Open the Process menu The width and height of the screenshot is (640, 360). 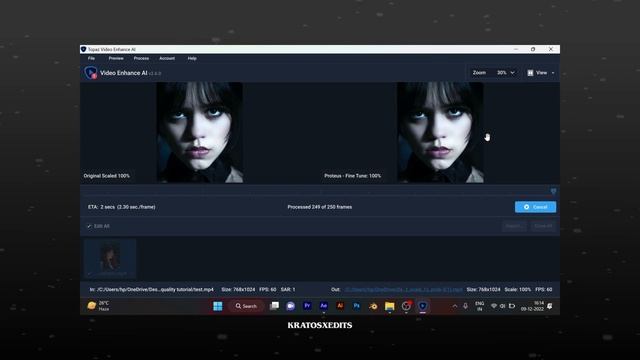click(141, 58)
